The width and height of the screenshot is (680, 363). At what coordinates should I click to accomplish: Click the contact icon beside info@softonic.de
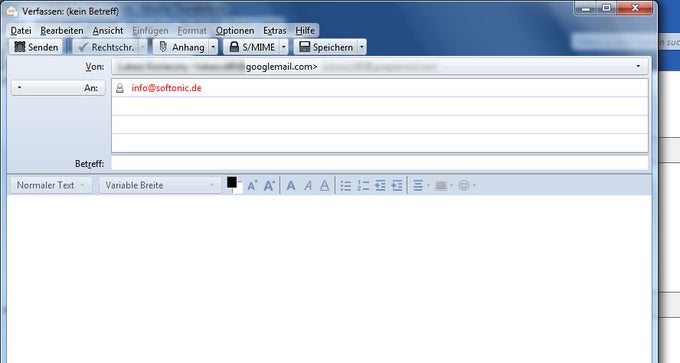tap(120, 88)
